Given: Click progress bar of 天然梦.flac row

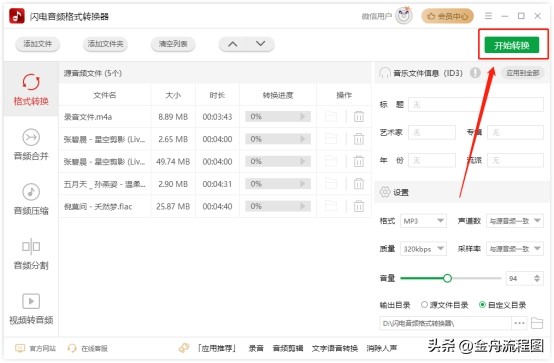Looking at the screenshot, I should [278, 206].
